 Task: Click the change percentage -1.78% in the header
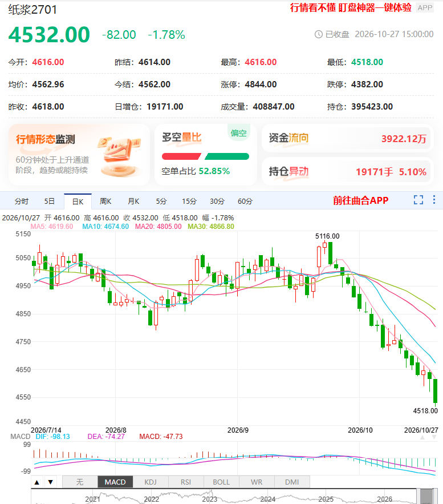(166, 35)
